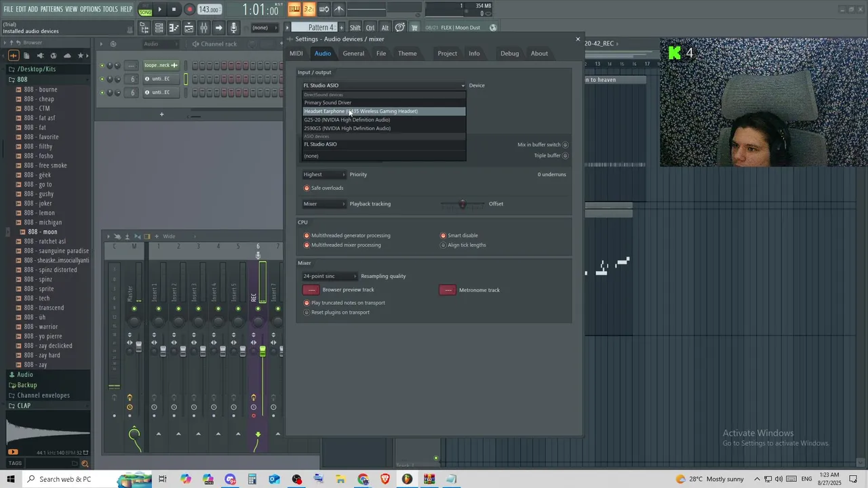868x488 pixels.
Task: Expand the Audio folder in browser
Action: point(24,375)
